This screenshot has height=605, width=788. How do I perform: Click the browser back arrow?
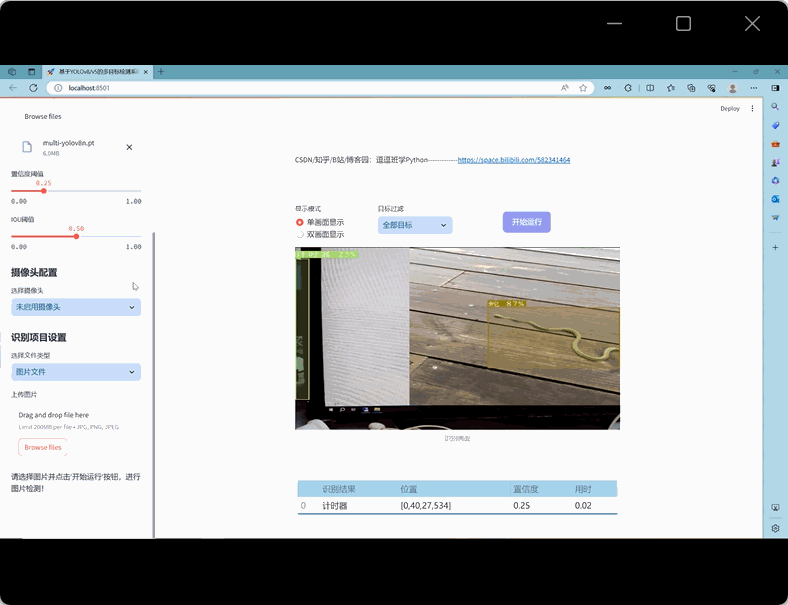tap(13, 88)
